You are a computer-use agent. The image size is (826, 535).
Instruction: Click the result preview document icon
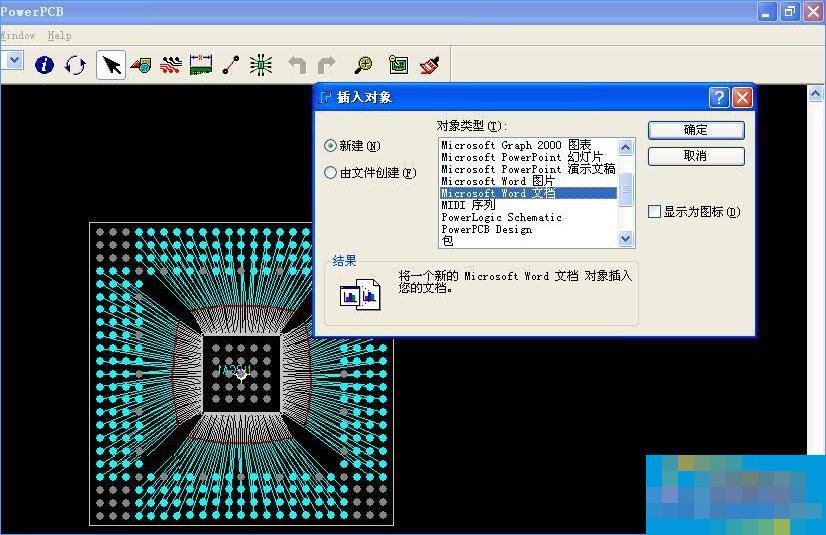(x=360, y=294)
